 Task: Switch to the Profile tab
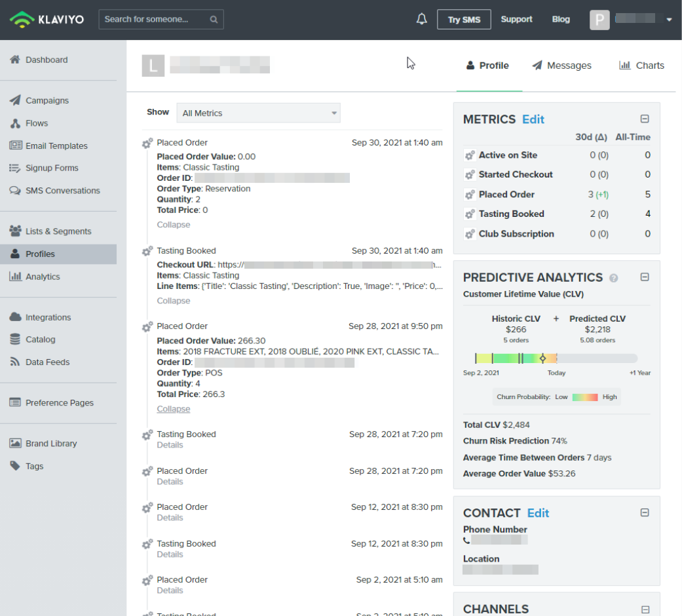[x=487, y=66]
